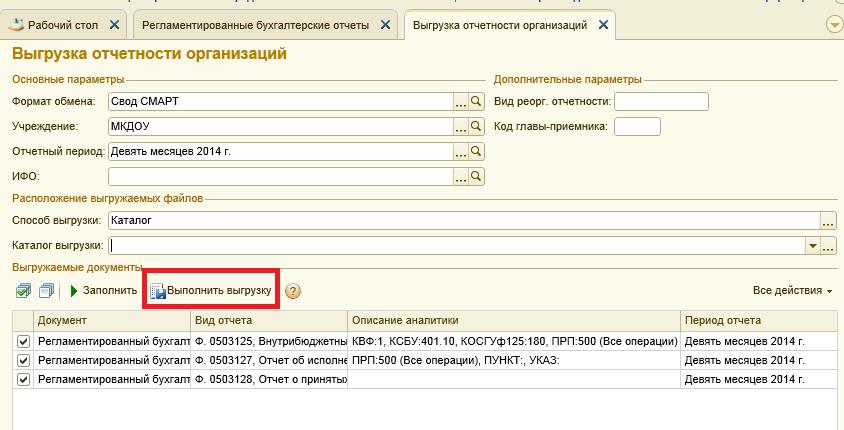The height and width of the screenshot is (430, 844).
Task: Select cell Ф. 0503128, Отчет о принятых
Action: tap(269, 379)
